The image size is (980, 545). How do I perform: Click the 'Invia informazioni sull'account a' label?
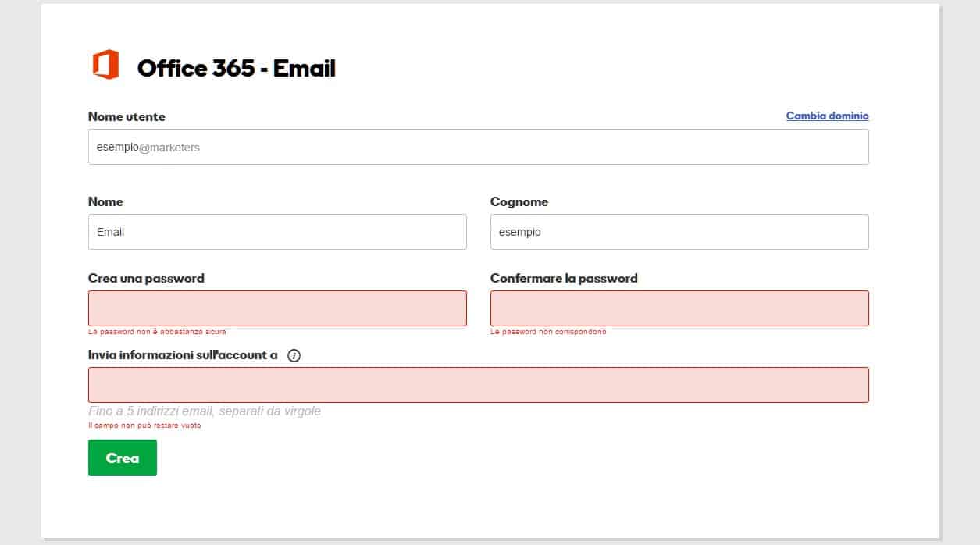pyautogui.click(x=184, y=355)
